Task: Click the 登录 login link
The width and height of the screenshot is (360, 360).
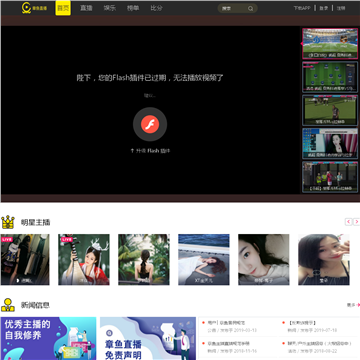Action: (x=323, y=8)
